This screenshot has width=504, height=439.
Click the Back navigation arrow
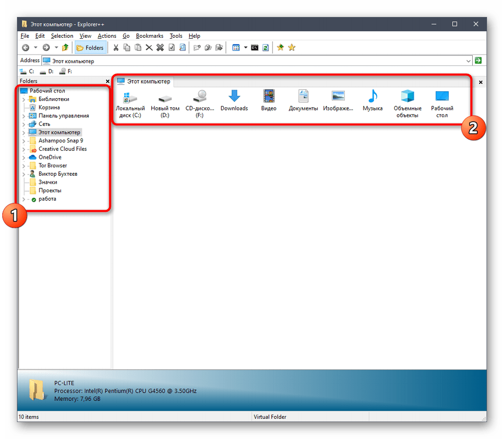(x=25, y=48)
